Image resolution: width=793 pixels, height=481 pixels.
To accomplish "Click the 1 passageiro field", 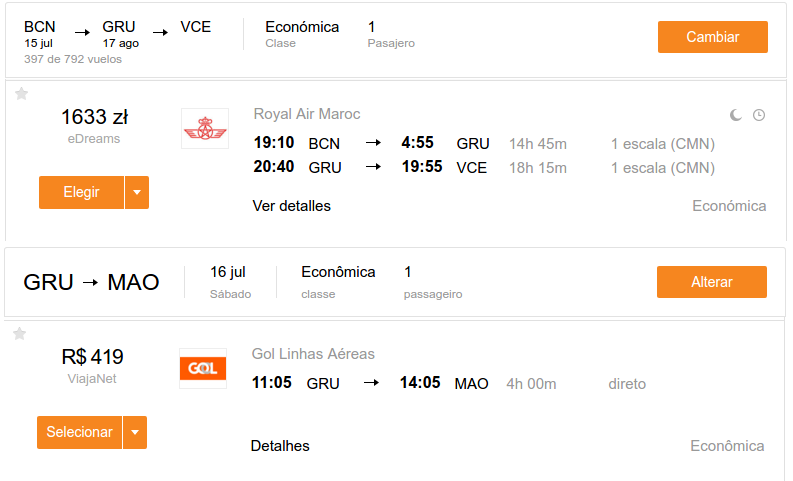I will point(433,282).
